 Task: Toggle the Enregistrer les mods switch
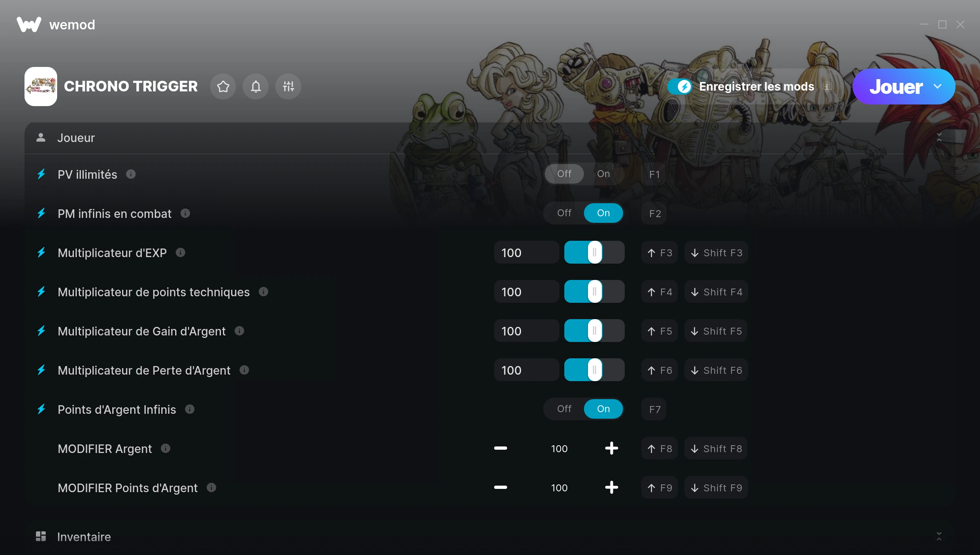(680, 87)
